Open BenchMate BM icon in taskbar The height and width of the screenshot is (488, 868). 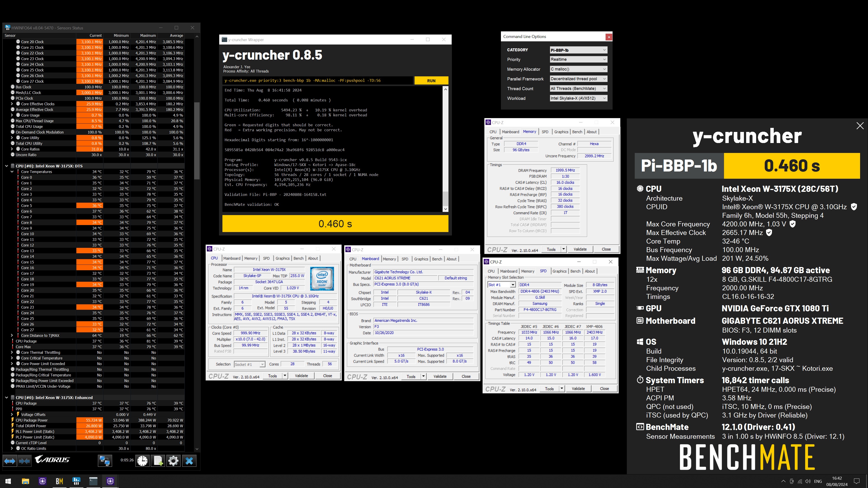tap(59, 481)
